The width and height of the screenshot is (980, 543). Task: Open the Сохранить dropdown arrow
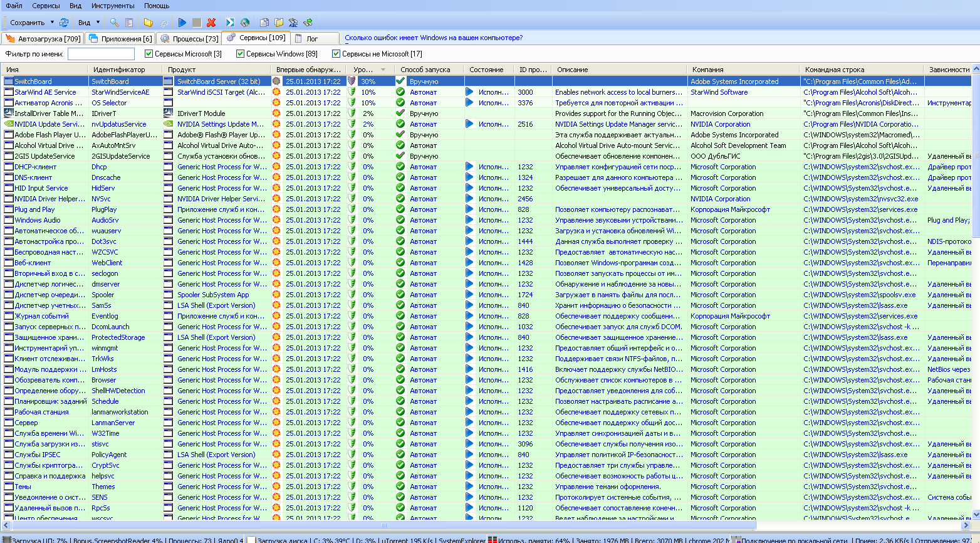pyautogui.click(x=52, y=23)
